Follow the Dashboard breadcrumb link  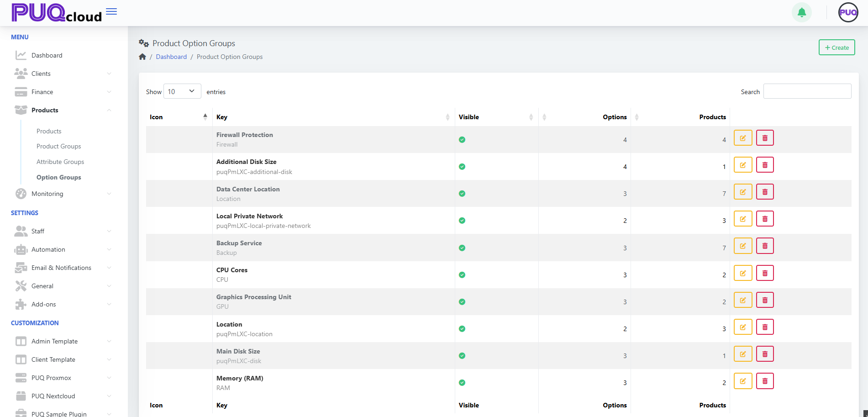coord(171,57)
